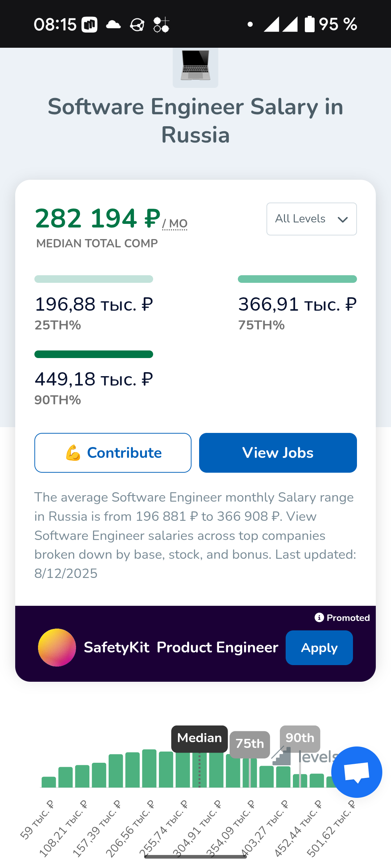Viewport: 391px width, 868px height.
Task: Tap the flexed bicep emoji on Contribute
Action: 73,453
